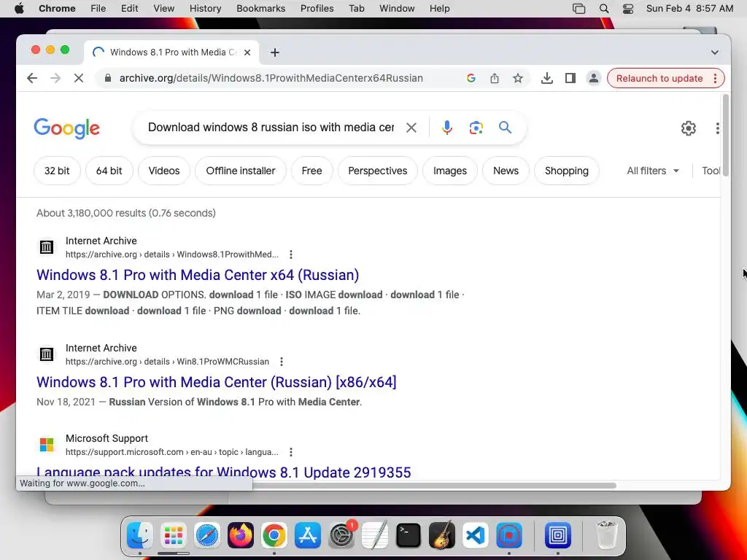The height and width of the screenshot is (560, 747).
Task: Open Google apps dots at far right
Action: [717, 128]
